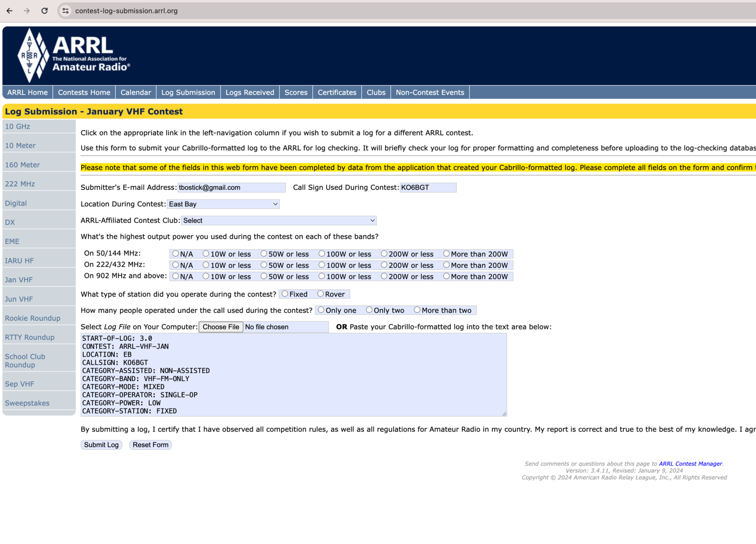Reload the page with the refresh icon

point(44,10)
